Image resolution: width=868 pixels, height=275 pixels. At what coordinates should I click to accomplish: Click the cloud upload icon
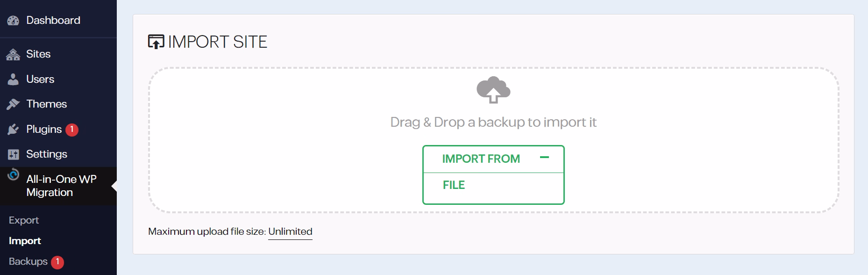click(493, 90)
